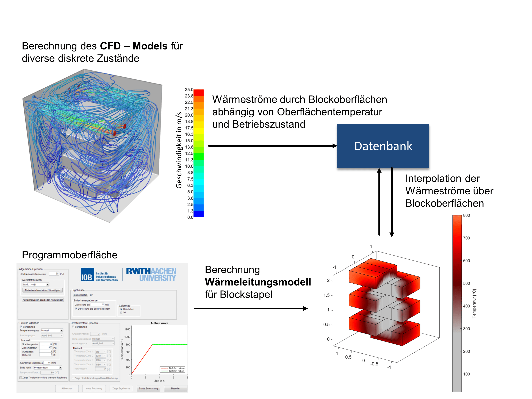Viewport: 532px width, 399px height.
Task: Click the CFD streamline furnace image
Action: 93,146
